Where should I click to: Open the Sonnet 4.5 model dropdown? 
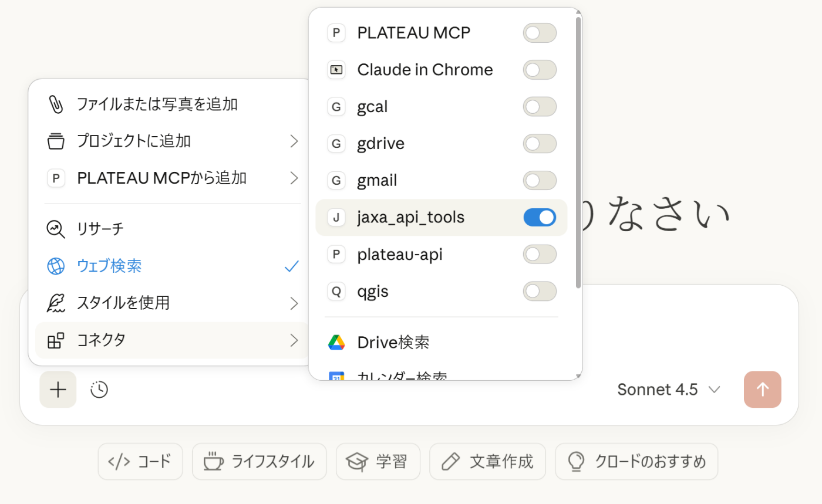click(x=669, y=390)
